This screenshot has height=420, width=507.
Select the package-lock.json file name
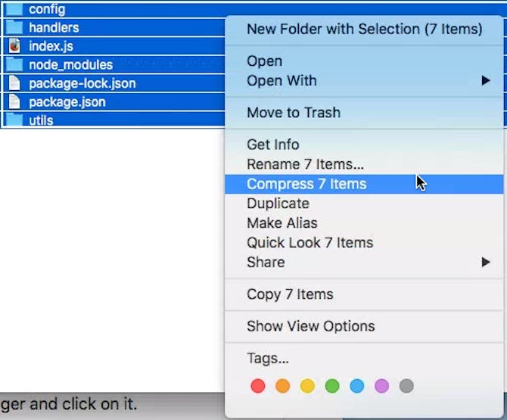82,83
